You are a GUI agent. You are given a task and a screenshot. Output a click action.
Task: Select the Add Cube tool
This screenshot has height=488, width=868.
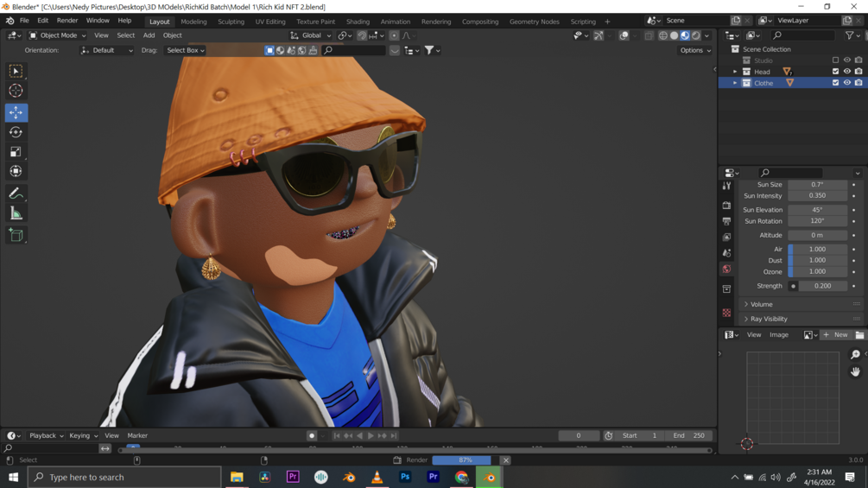pyautogui.click(x=16, y=235)
